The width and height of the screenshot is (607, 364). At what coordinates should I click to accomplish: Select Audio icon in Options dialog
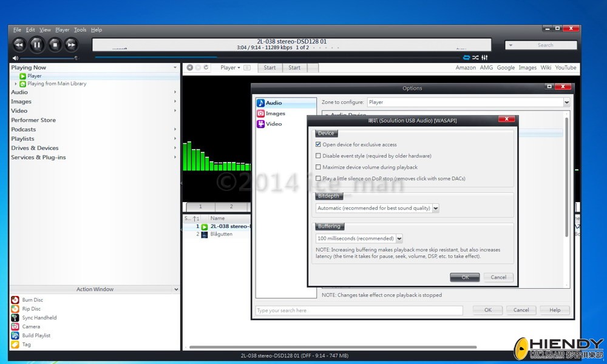tap(260, 103)
